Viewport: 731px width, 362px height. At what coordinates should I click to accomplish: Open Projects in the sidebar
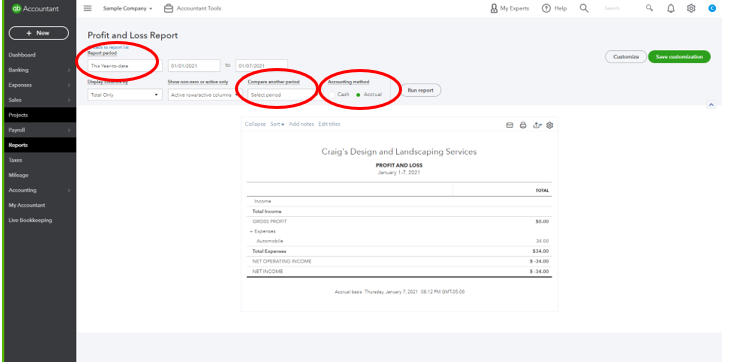tap(18, 115)
